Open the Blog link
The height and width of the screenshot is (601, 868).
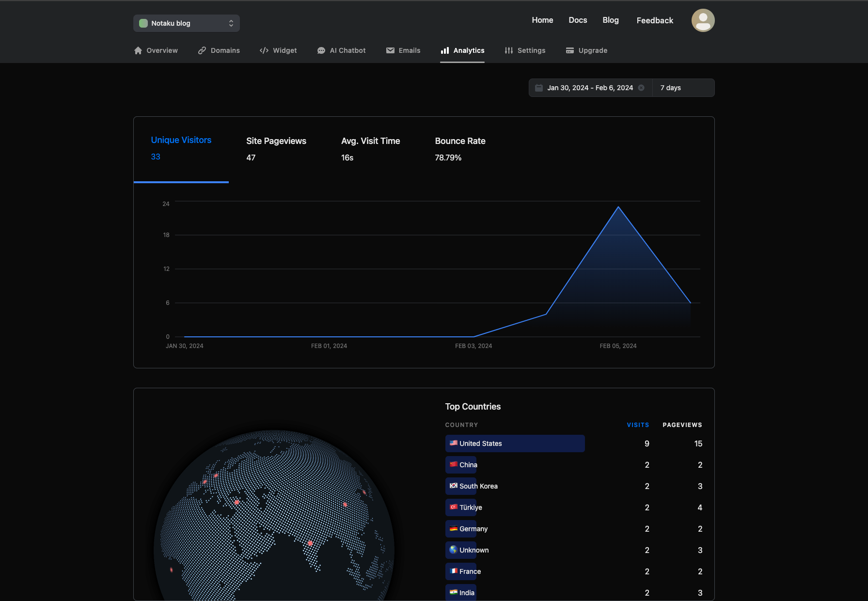click(611, 20)
